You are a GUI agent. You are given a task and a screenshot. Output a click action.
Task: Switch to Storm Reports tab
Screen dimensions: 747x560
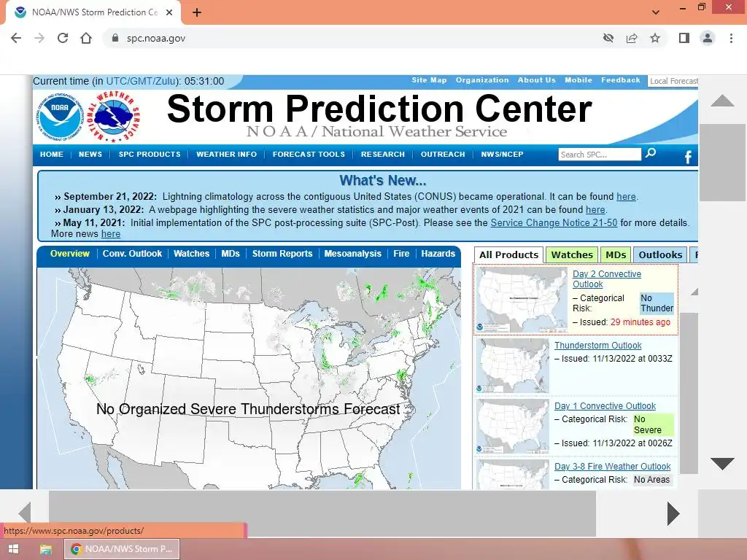tap(282, 253)
